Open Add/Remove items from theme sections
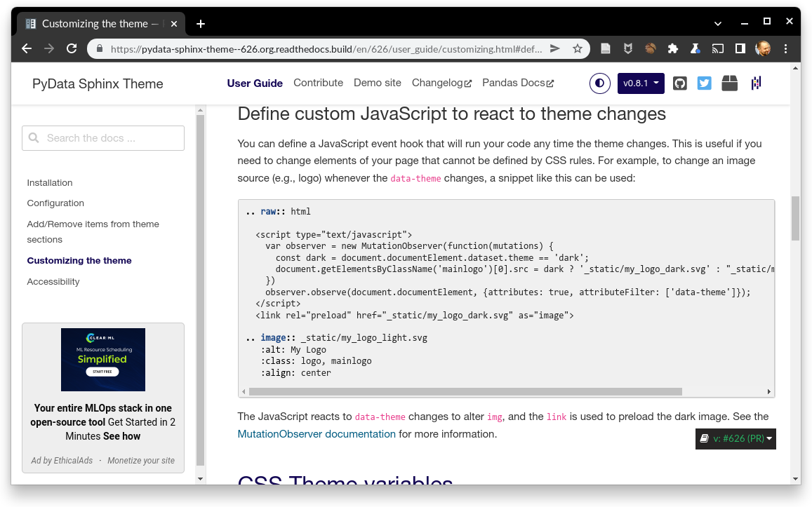812x507 pixels. pos(93,232)
